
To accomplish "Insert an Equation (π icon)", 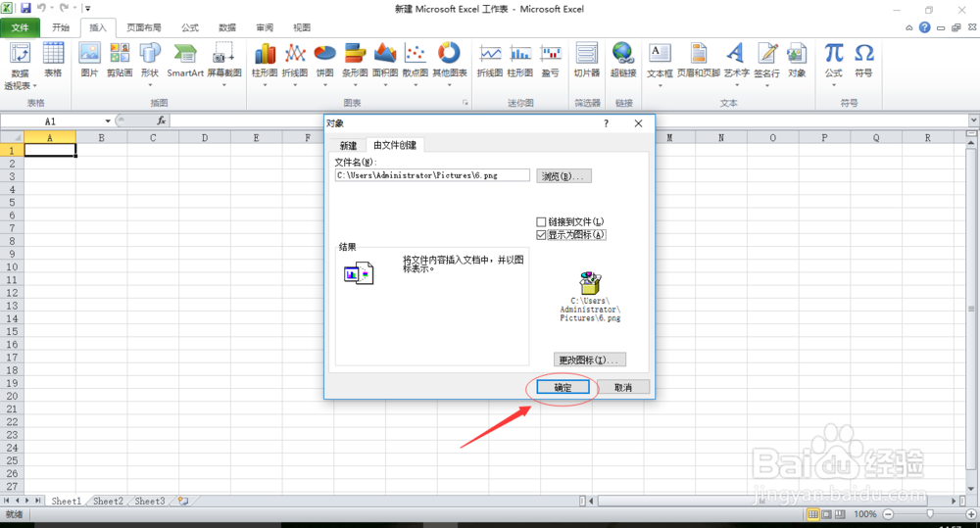I will coord(834,64).
